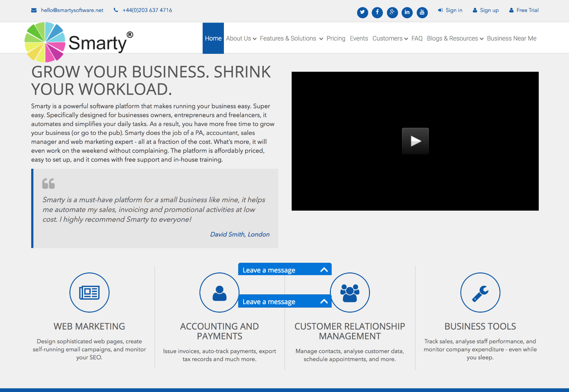Expand the Features & Solutions dropdown
Viewport: 569px width, 392px height.
click(291, 39)
